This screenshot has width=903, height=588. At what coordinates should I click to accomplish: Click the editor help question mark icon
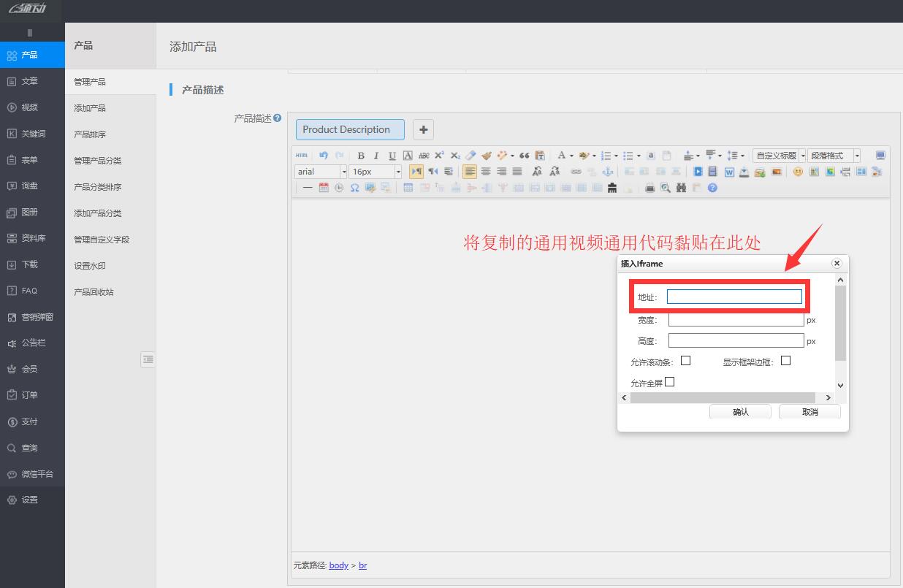click(712, 188)
